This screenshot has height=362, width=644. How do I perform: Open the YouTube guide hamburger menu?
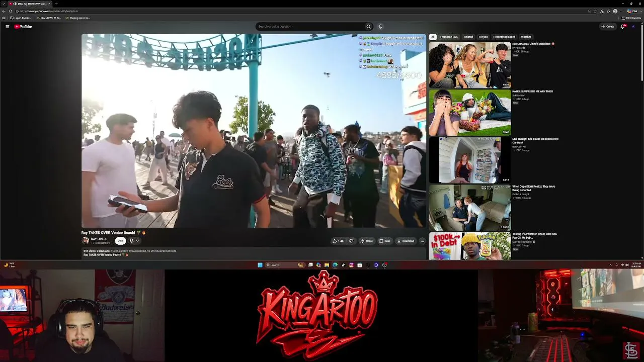pos(7,27)
